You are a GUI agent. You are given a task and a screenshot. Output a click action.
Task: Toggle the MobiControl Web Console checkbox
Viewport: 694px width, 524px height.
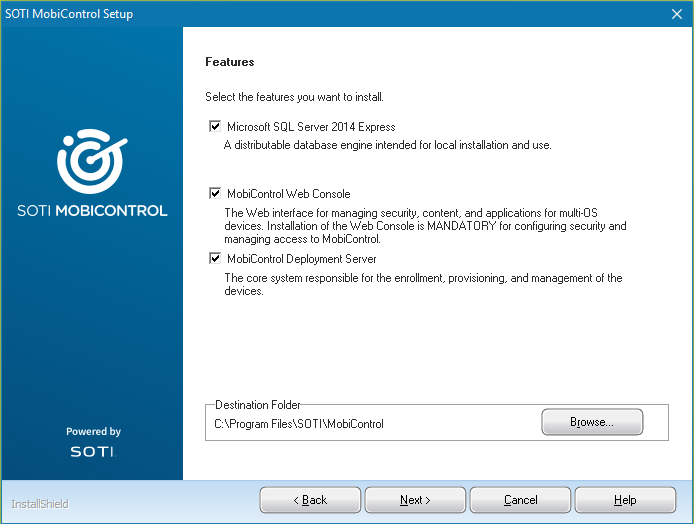tap(215, 194)
